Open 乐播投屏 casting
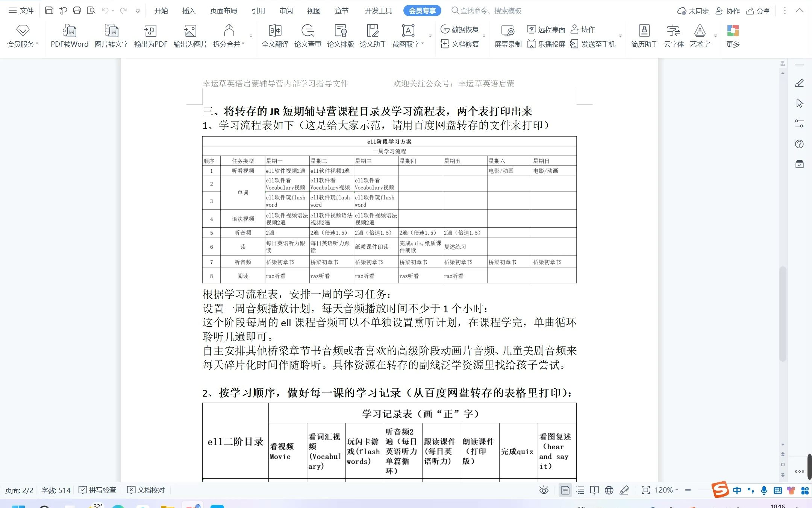Image resolution: width=812 pixels, height=508 pixels. click(x=546, y=44)
